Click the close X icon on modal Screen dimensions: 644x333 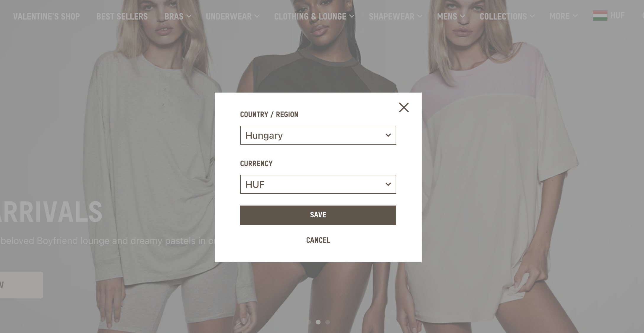(x=404, y=106)
